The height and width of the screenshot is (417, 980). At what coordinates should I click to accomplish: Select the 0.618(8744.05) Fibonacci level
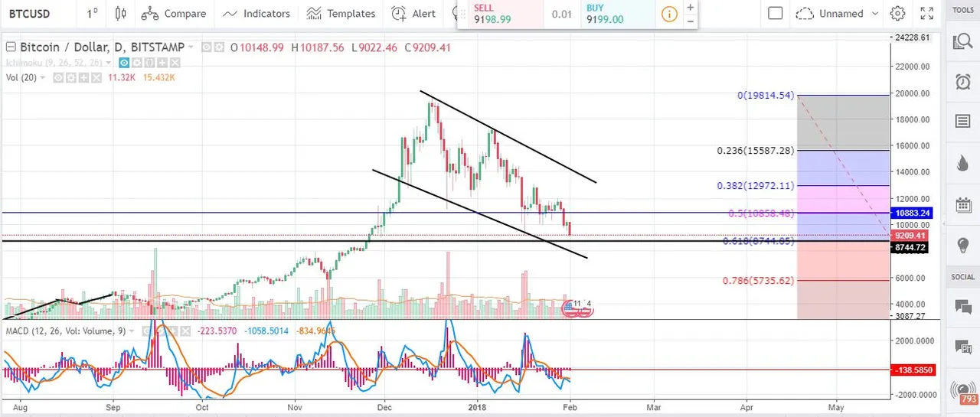click(759, 241)
